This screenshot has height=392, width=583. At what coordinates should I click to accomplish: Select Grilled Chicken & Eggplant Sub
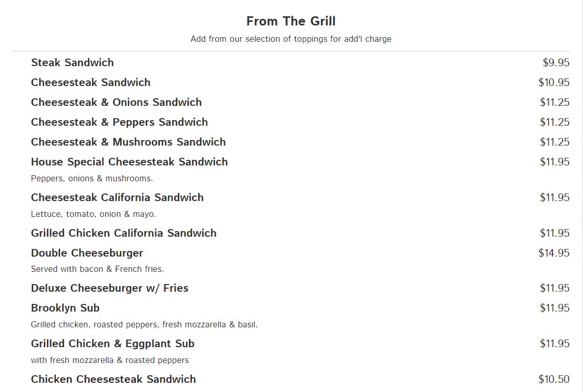pos(113,344)
